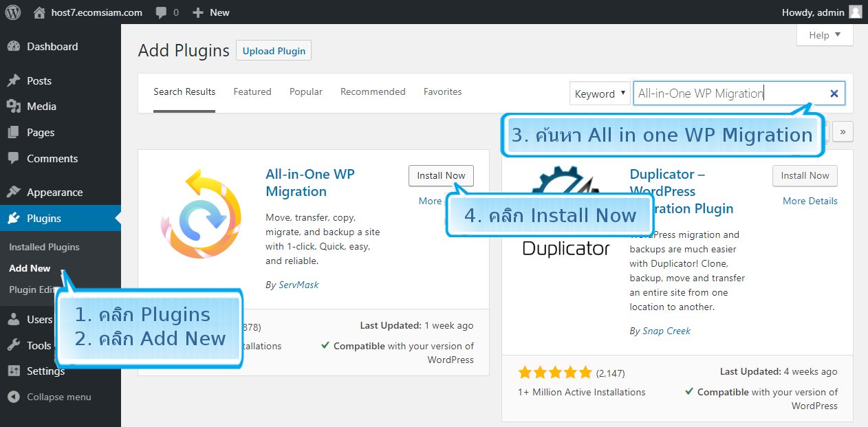Open the Keyword search type dropdown

pos(600,94)
